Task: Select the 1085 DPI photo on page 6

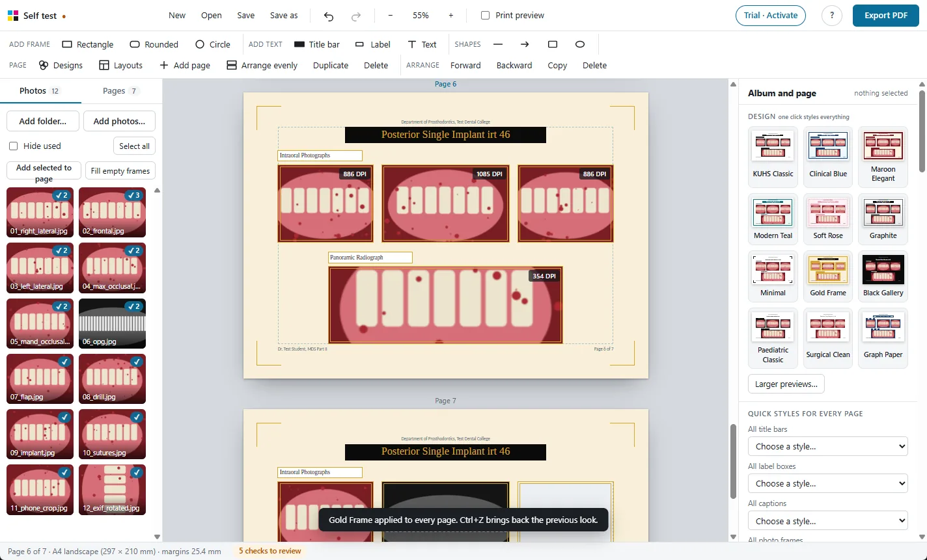Action: (445, 204)
